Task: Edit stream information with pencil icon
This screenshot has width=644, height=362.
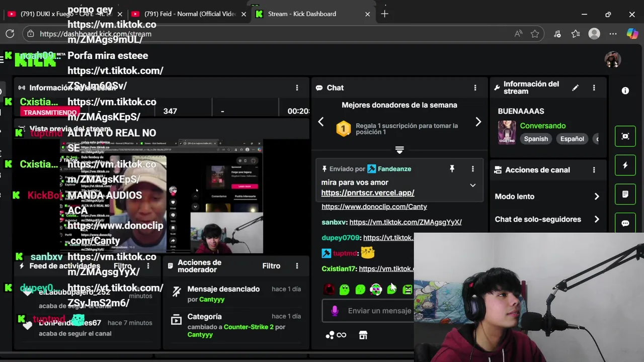Action: click(x=576, y=87)
